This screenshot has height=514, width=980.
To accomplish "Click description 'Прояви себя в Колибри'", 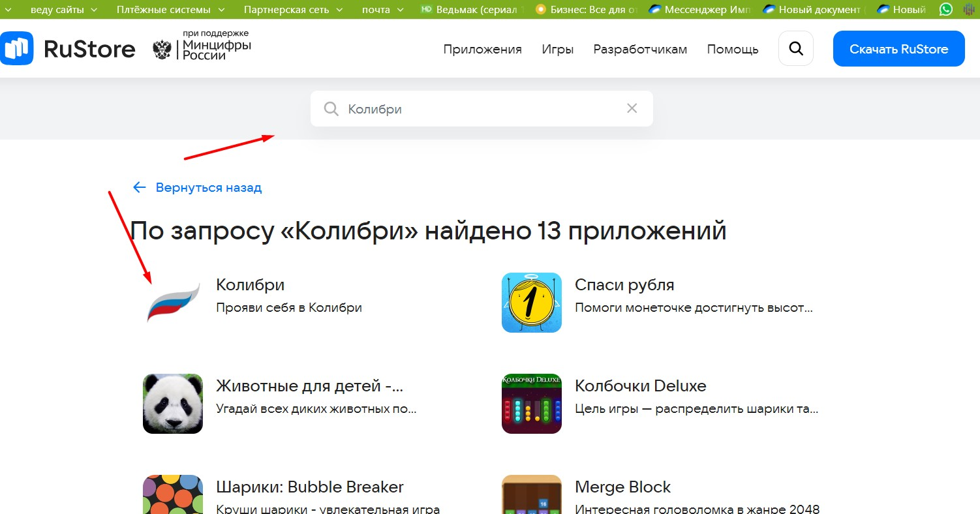I will 289,307.
